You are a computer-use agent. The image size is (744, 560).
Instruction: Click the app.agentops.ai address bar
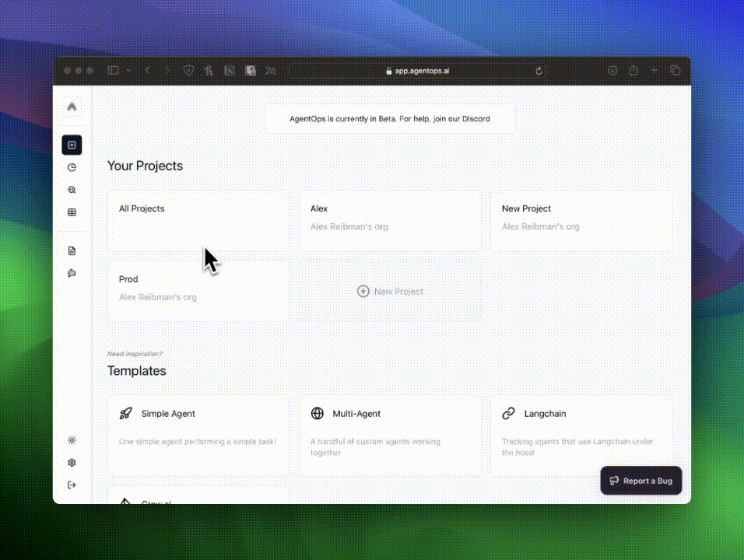pyautogui.click(x=418, y=71)
